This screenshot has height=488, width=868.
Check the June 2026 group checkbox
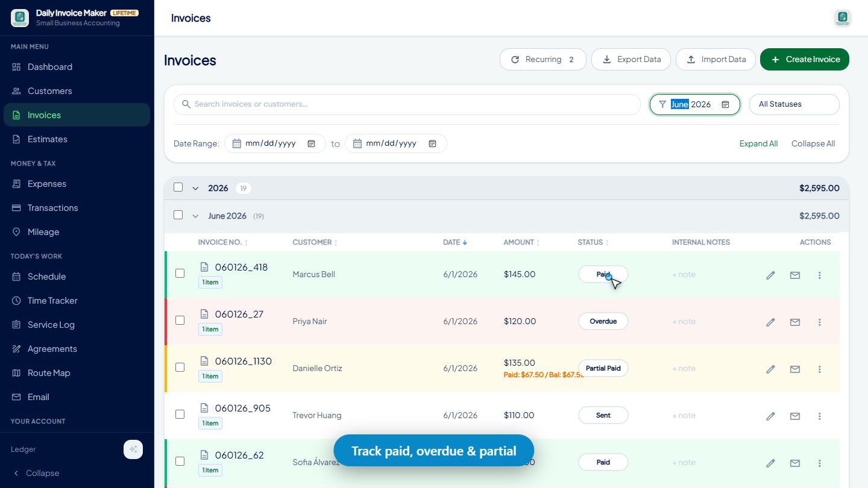(x=178, y=215)
